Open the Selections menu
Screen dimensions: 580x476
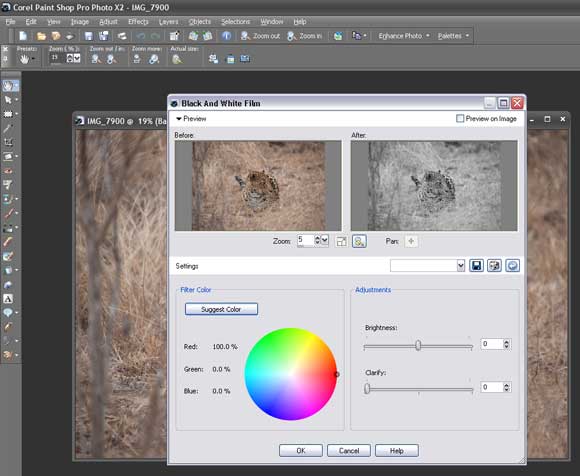point(236,22)
